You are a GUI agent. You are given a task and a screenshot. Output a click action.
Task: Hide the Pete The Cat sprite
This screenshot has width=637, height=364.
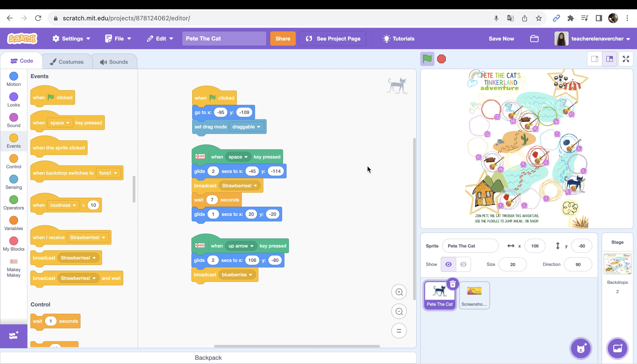coord(464,264)
